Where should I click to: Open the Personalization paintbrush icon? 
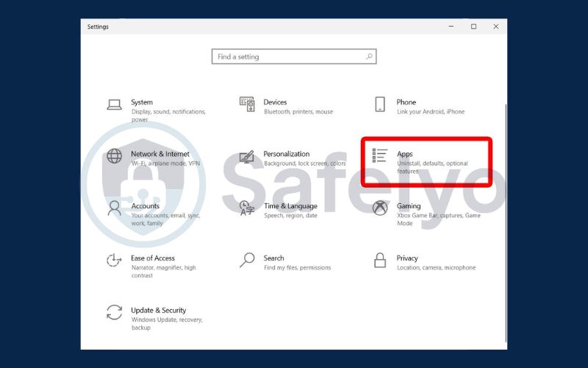[x=247, y=157]
